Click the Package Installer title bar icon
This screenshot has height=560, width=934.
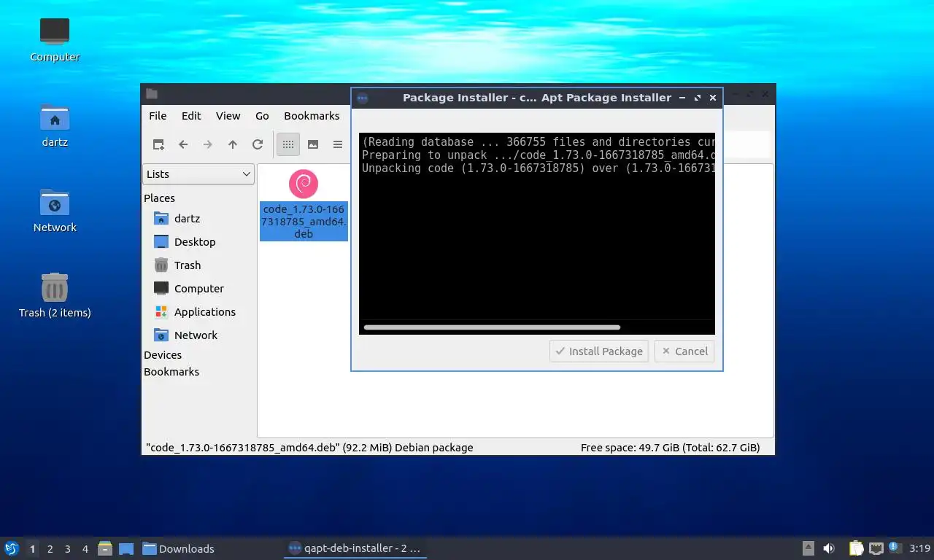(x=362, y=98)
